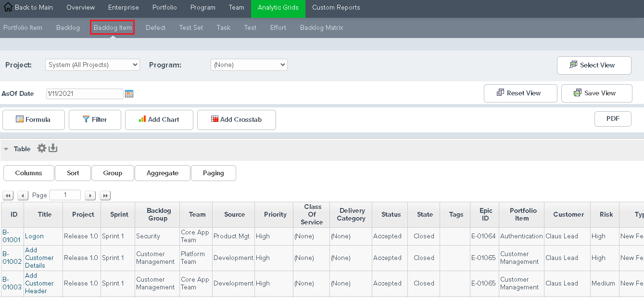Click the Class Of Service column header
Screen dimensions: 644x299
tap(312, 215)
